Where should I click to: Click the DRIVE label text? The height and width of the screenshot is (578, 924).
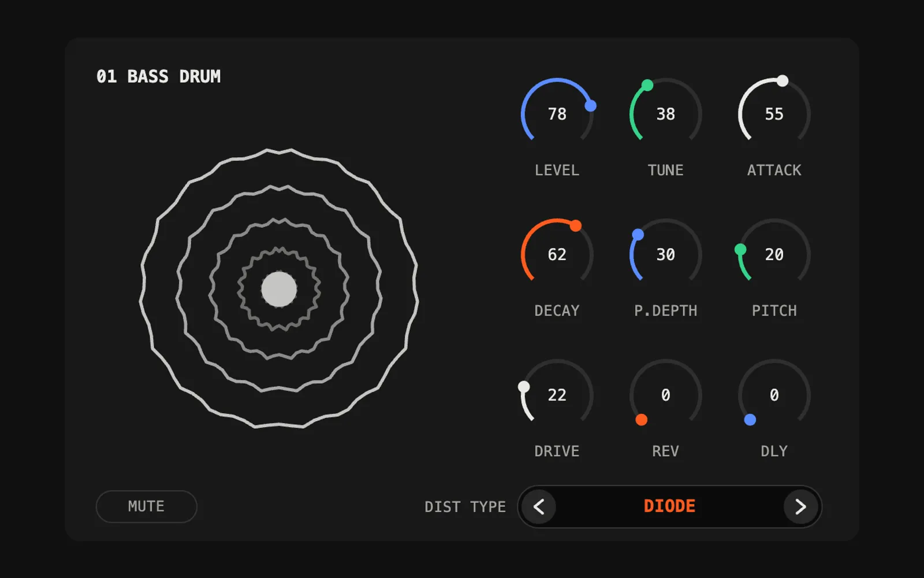pos(557,451)
